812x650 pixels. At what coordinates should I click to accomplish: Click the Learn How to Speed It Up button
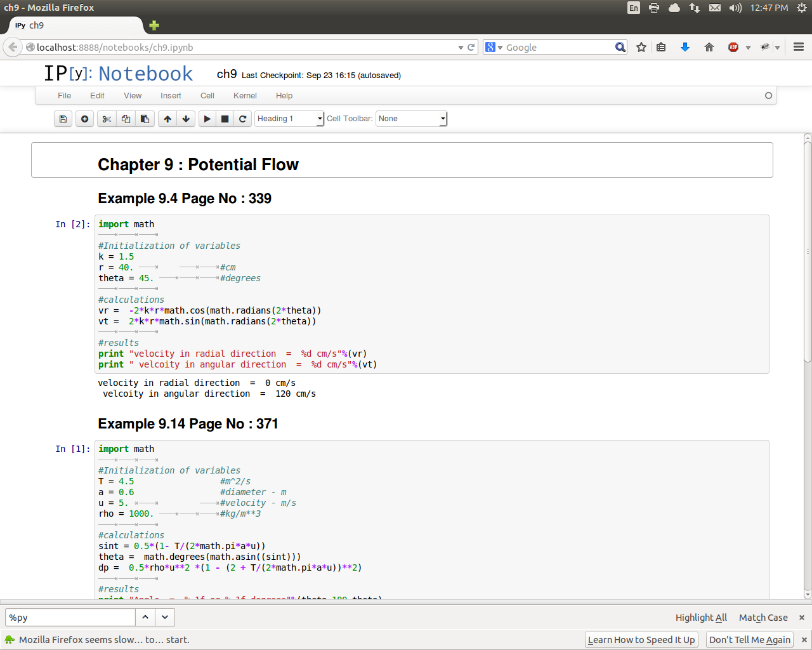641,640
